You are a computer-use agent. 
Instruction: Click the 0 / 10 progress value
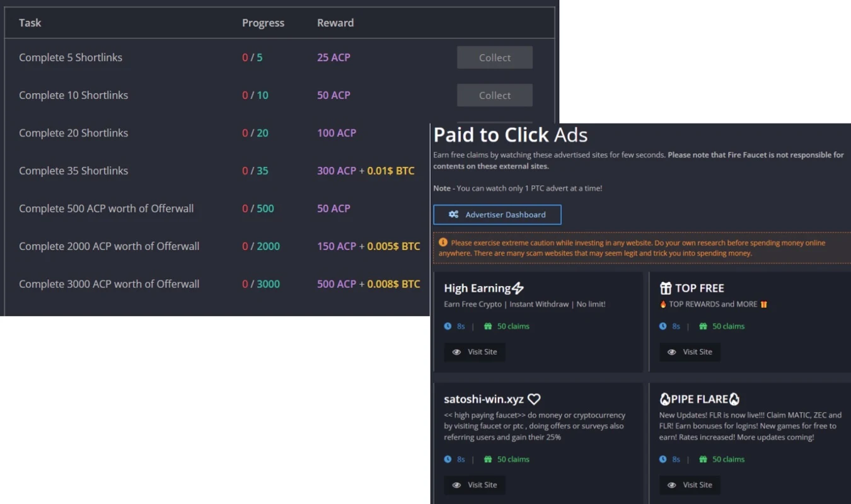coord(255,95)
